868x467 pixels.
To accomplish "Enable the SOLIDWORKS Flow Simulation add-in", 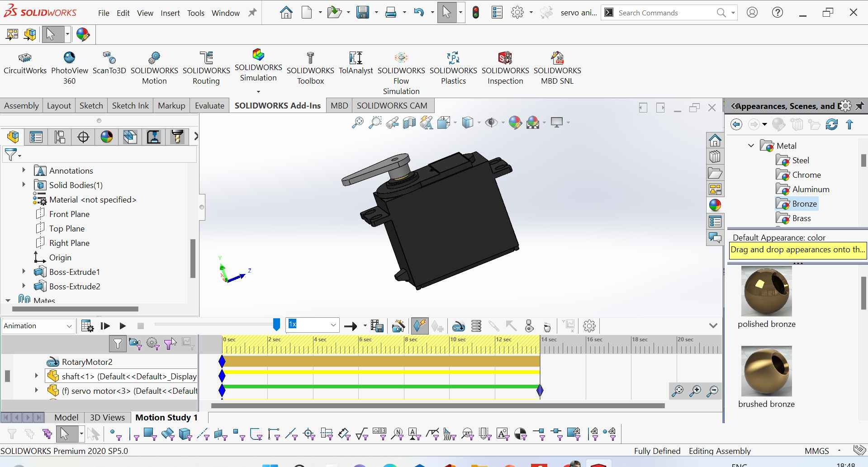I will [x=401, y=73].
